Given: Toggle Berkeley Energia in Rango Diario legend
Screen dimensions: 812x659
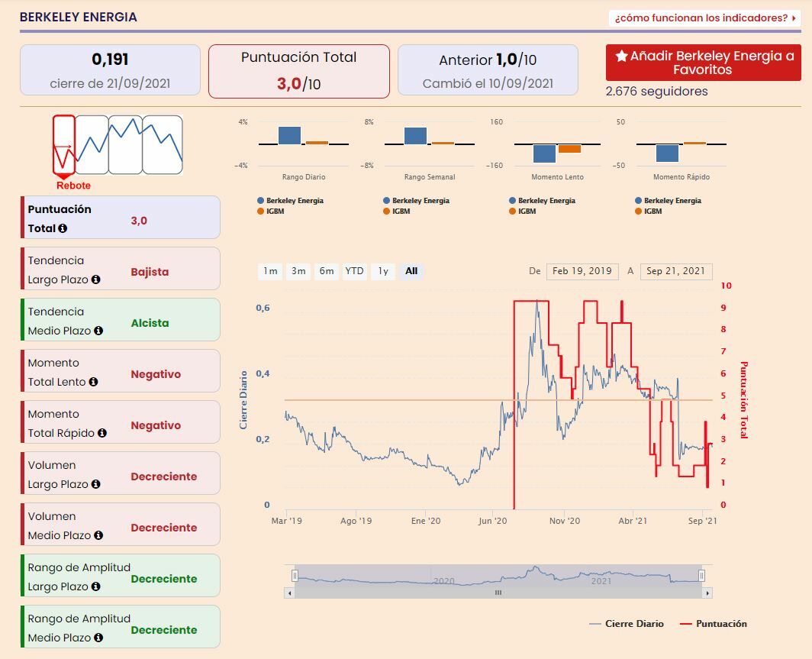Looking at the screenshot, I should tap(291, 201).
